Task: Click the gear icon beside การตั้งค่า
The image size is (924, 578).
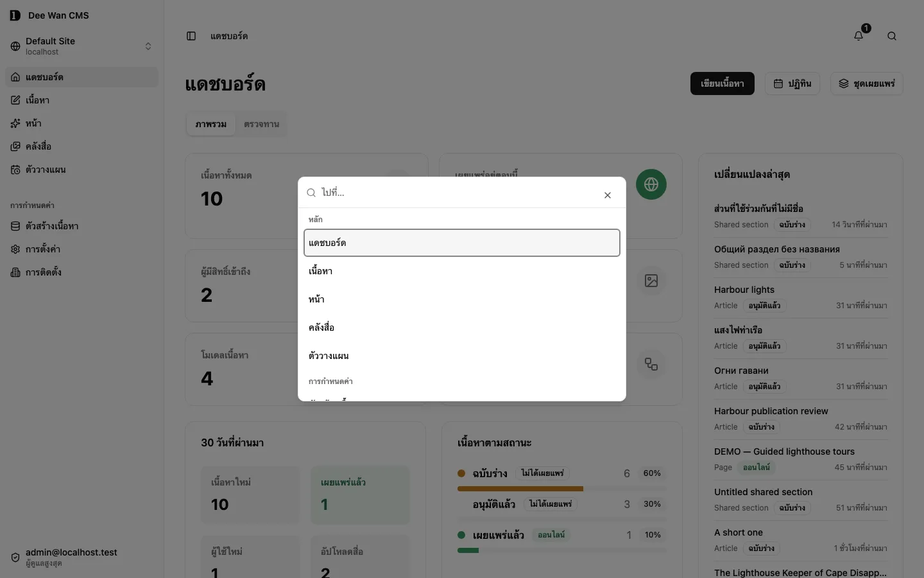Action: tap(15, 249)
